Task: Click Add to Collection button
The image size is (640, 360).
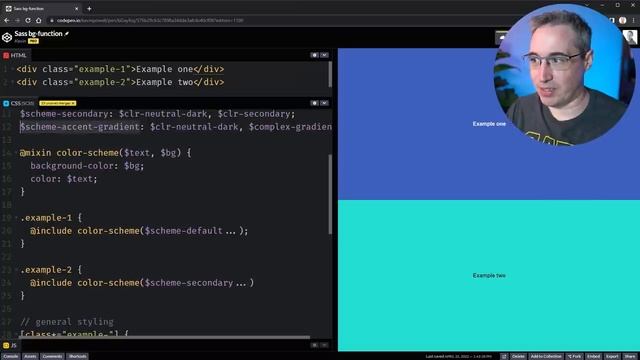Action: [x=546, y=356]
